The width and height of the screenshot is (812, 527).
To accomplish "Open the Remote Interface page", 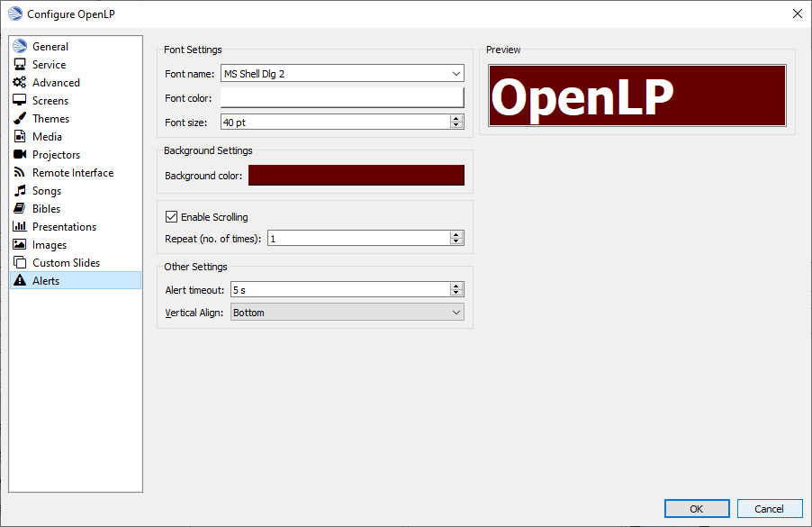I will 75,173.
